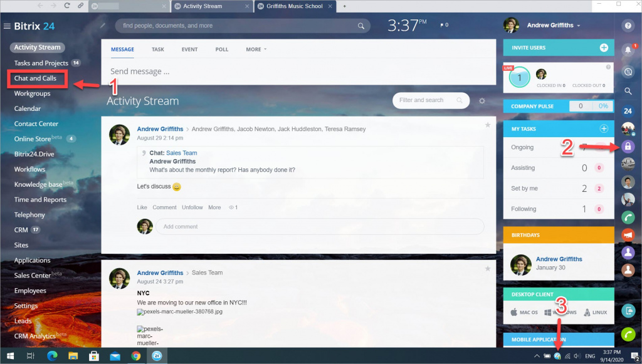Click Unfollow under the first post
The width and height of the screenshot is (642, 364).
(192, 207)
